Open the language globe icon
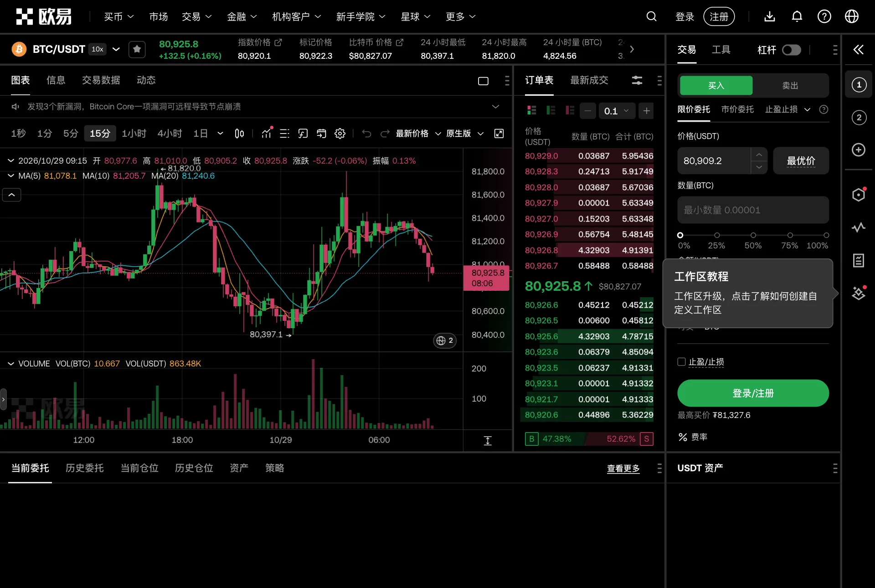The image size is (875, 588). 851,17
